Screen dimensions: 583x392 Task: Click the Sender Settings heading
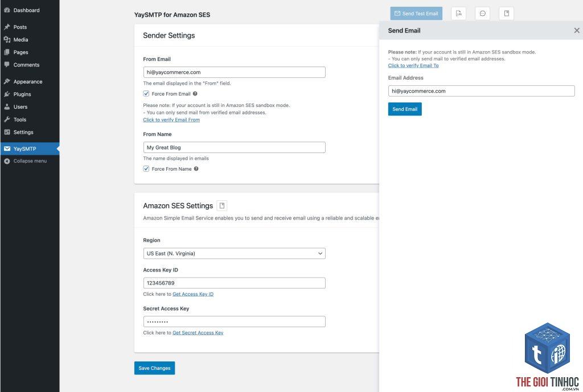(169, 35)
